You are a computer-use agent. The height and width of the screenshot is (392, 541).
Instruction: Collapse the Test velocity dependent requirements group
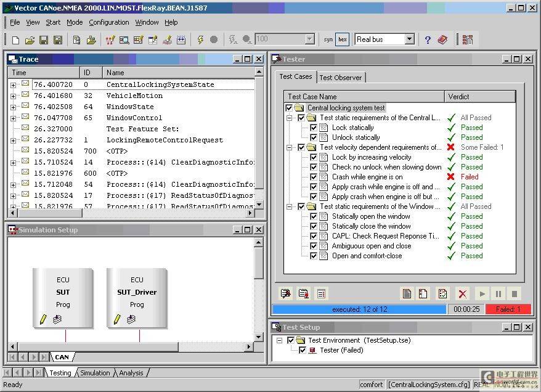289,147
